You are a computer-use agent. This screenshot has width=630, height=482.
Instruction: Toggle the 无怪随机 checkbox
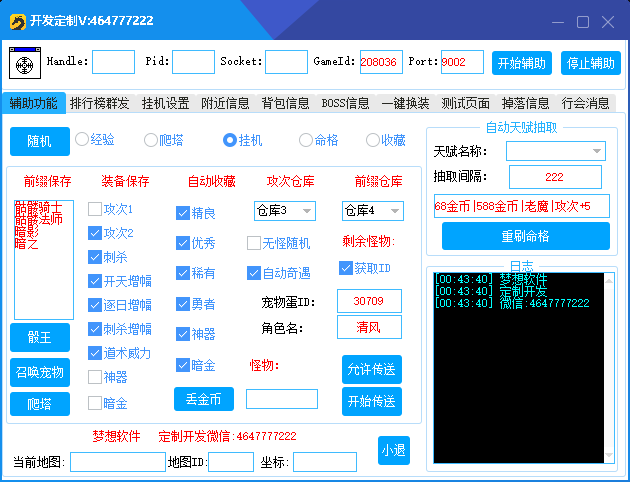coord(254,243)
